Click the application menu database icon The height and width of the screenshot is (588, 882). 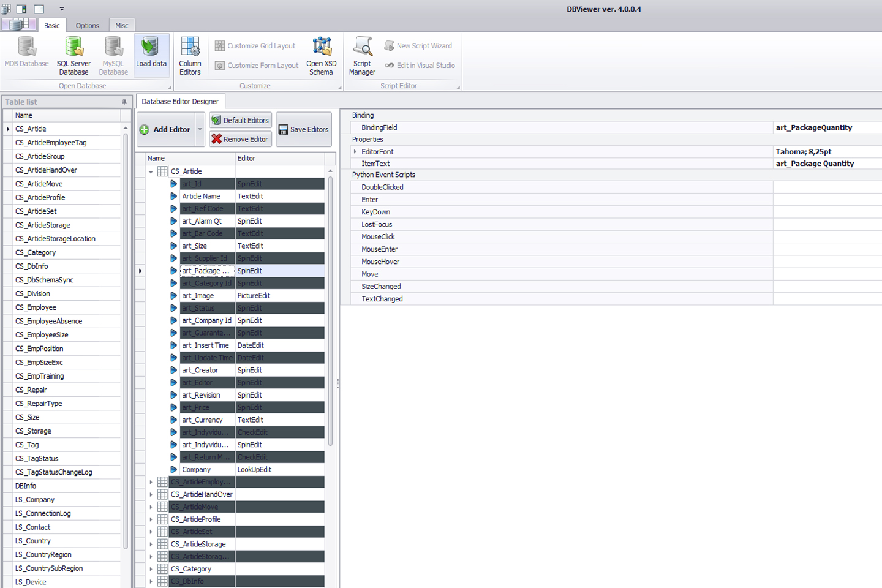(18, 24)
